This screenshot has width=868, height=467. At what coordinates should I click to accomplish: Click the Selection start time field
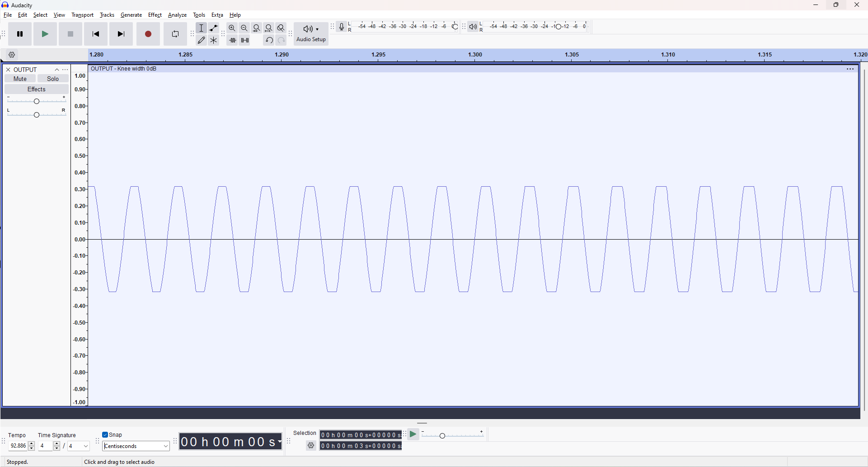point(359,434)
